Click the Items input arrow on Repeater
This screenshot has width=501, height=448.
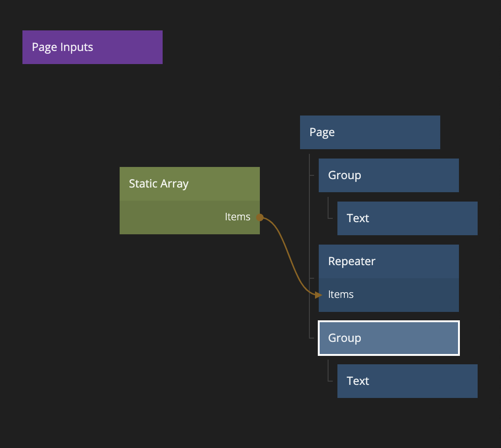[318, 295]
